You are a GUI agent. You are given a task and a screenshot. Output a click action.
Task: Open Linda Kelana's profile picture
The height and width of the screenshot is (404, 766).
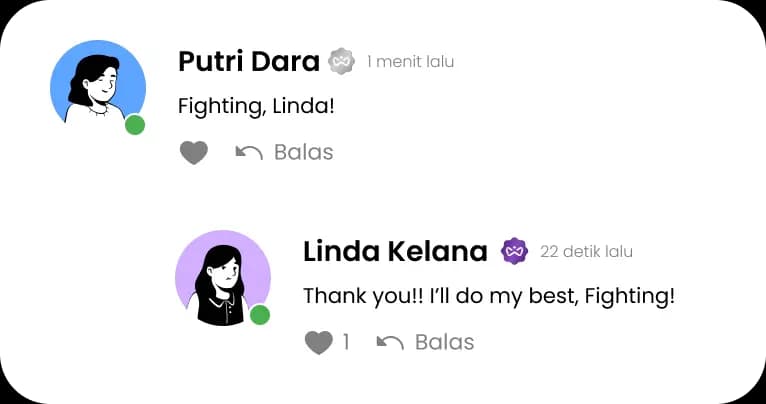(222, 277)
